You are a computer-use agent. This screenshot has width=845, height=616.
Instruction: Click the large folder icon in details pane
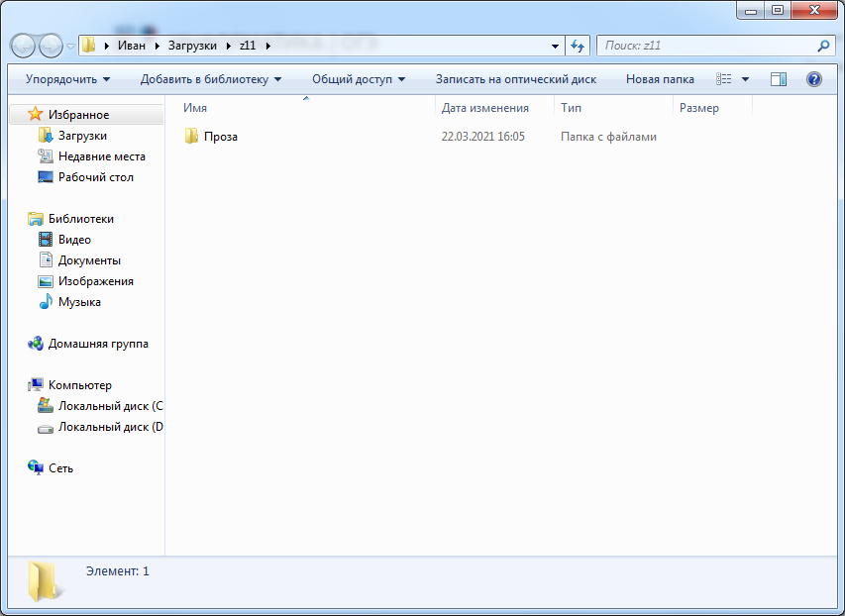(x=44, y=581)
